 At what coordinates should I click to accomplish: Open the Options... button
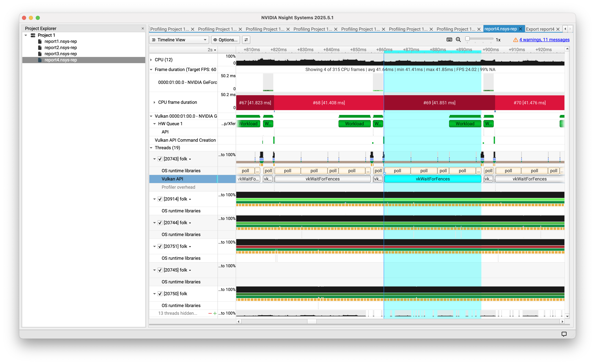[x=225, y=40]
